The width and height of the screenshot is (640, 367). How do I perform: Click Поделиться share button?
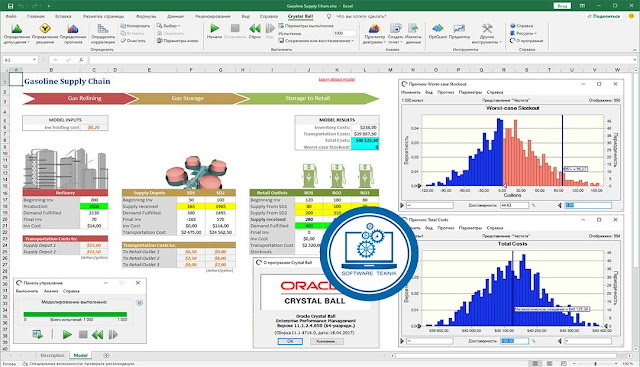(x=604, y=16)
